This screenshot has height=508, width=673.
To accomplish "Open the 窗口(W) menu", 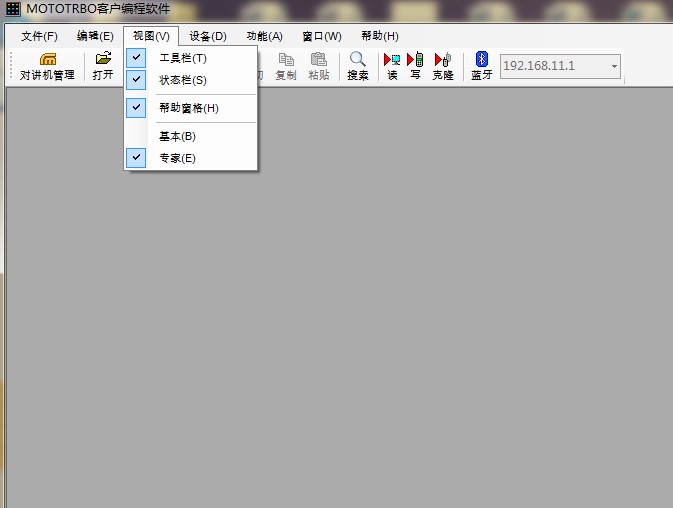I will [x=321, y=36].
